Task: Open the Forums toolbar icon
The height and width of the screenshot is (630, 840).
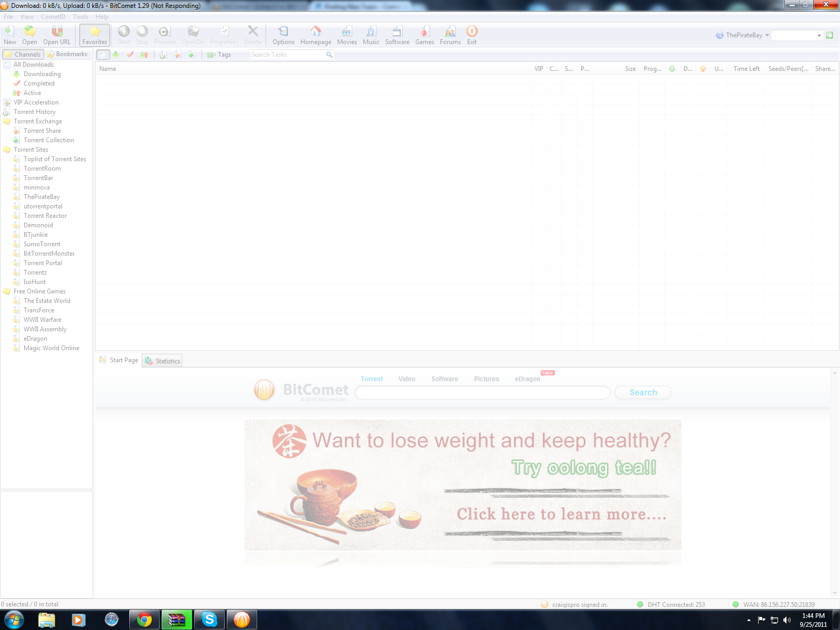Action: pyautogui.click(x=450, y=35)
